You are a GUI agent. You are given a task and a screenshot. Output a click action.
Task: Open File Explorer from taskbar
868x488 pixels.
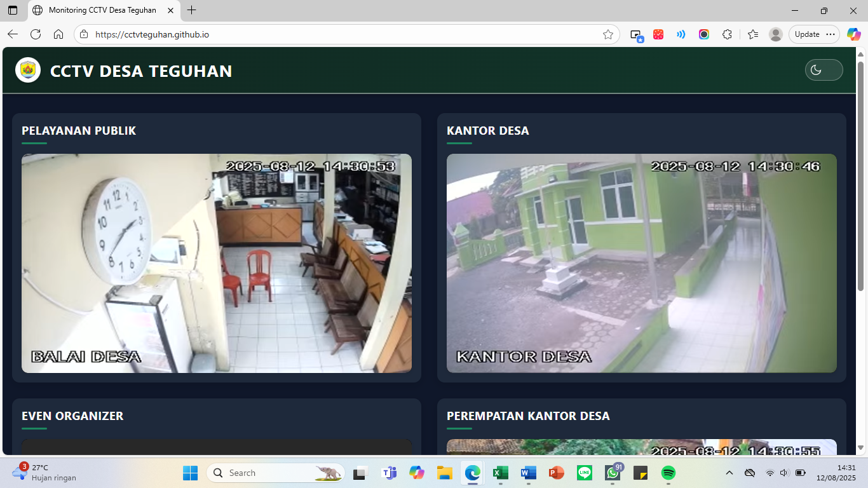point(444,473)
